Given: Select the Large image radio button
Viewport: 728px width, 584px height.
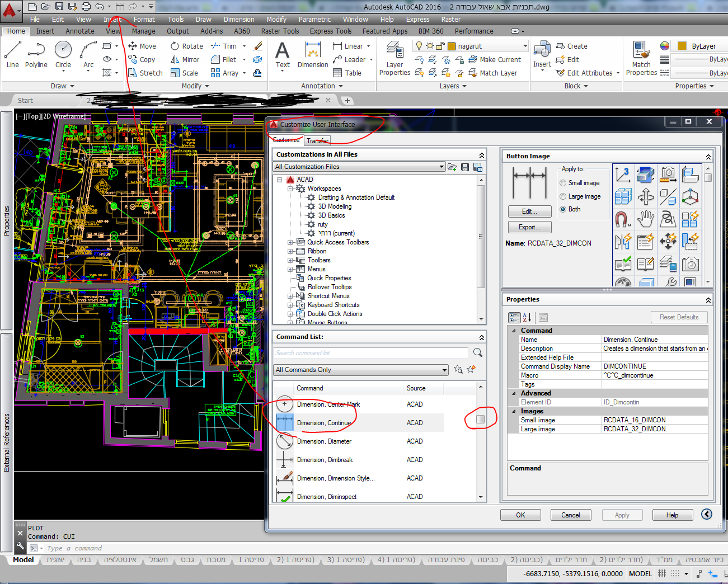Looking at the screenshot, I should (x=563, y=196).
